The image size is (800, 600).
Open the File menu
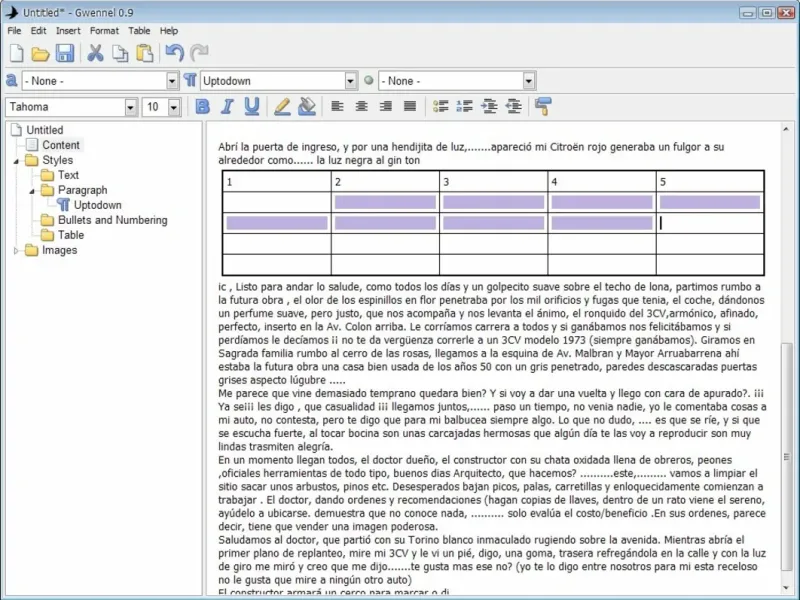14,31
